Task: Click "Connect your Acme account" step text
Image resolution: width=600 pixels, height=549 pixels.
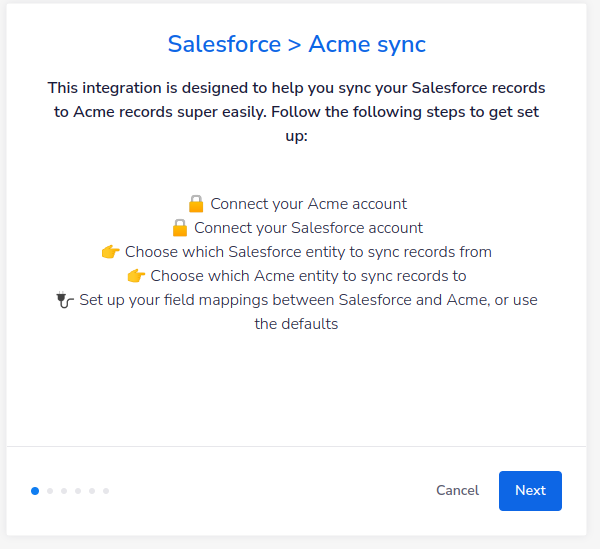Action: click(x=308, y=204)
